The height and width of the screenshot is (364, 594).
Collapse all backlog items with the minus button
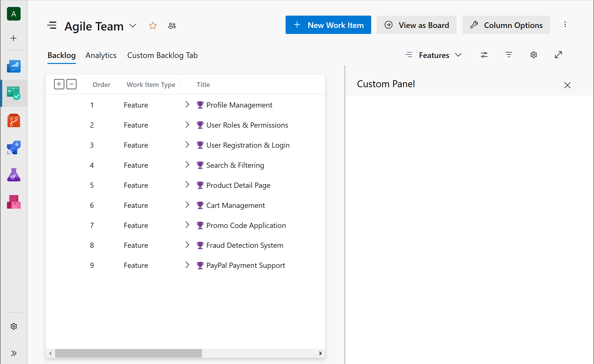(71, 84)
